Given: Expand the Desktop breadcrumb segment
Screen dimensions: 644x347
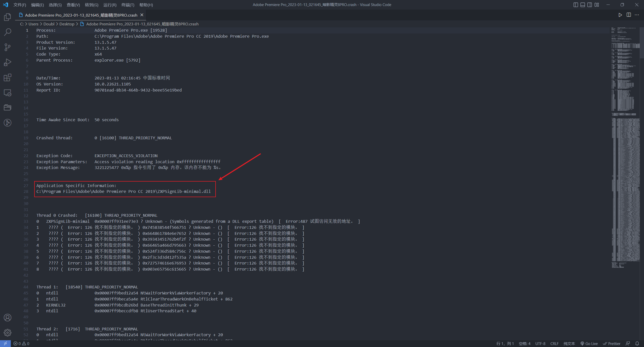Looking at the screenshot, I should [x=67, y=24].
